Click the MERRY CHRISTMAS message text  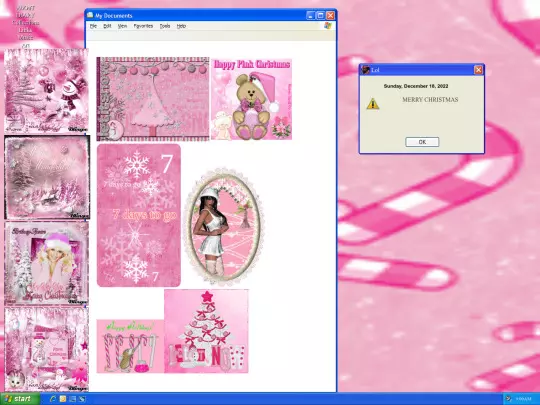point(430,100)
